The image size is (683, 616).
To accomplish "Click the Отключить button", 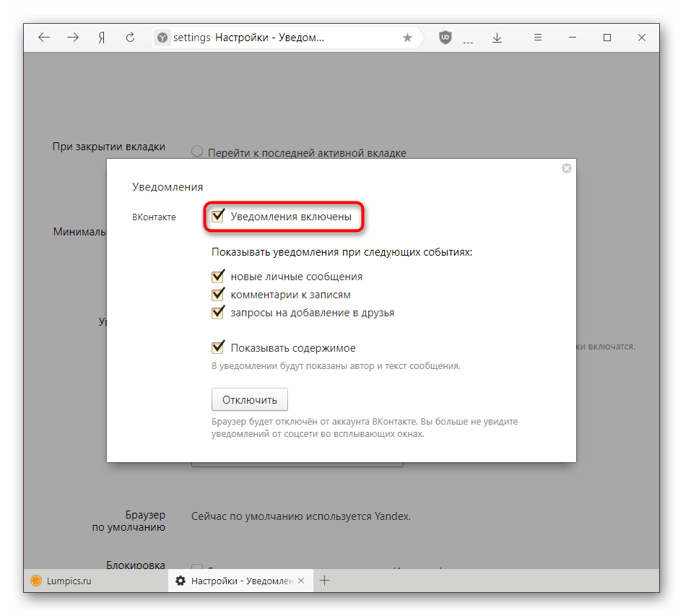I will [x=250, y=399].
